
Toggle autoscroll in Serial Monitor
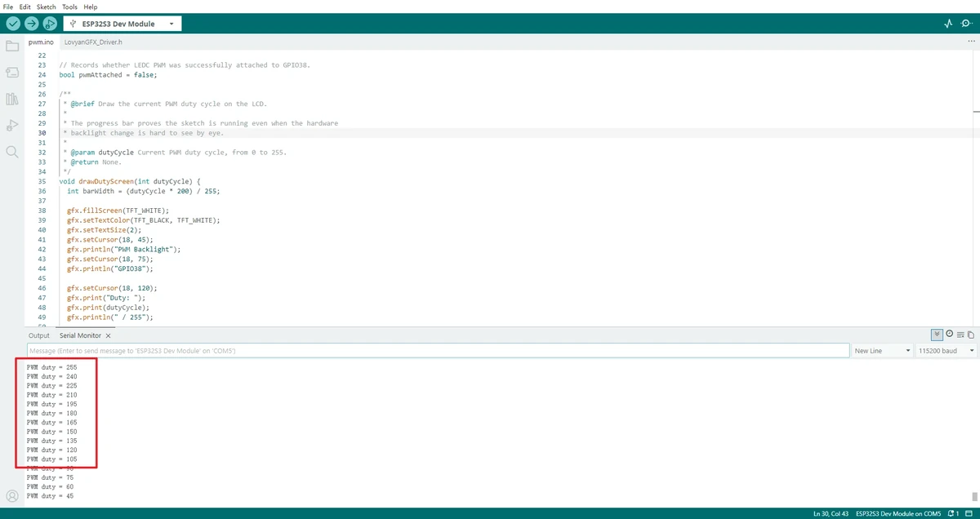point(937,335)
